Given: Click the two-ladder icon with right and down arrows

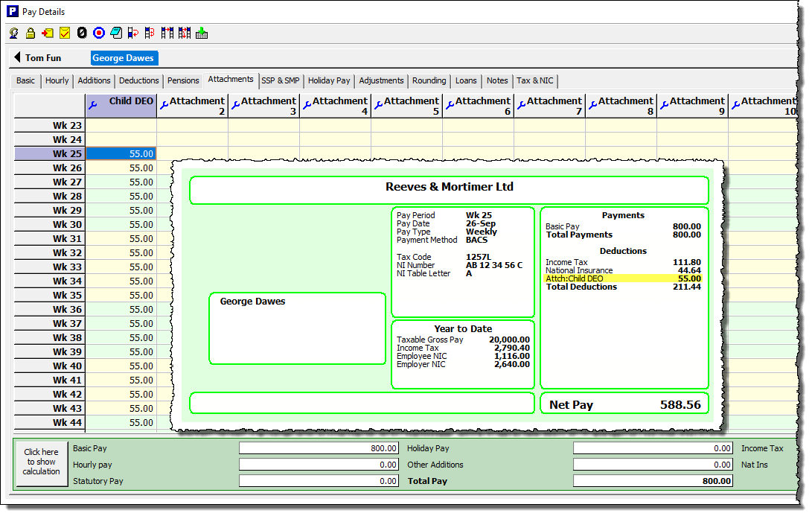Looking at the screenshot, I should pyautogui.click(x=185, y=34).
